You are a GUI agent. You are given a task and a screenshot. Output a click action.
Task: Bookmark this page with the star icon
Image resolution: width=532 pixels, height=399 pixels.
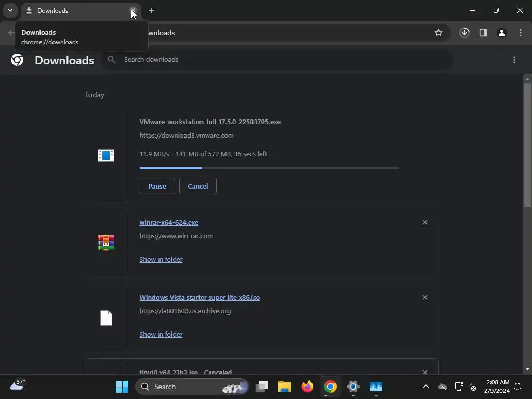point(438,33)
